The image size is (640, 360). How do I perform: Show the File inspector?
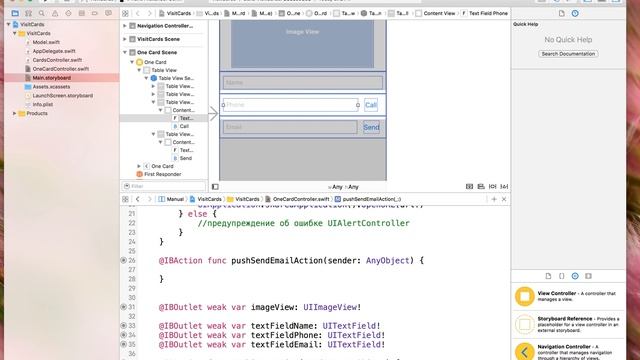pos(562,13)
